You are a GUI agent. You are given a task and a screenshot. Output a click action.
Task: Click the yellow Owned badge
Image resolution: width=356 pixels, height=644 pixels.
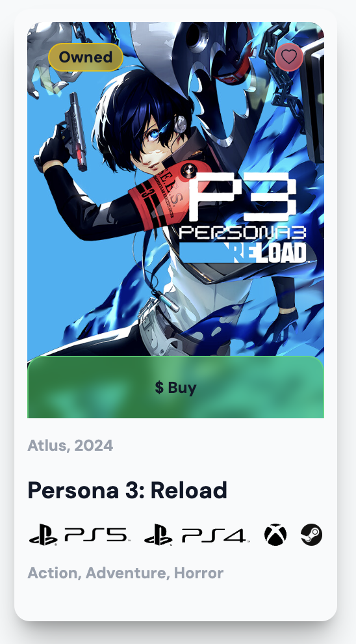point(86,57)
